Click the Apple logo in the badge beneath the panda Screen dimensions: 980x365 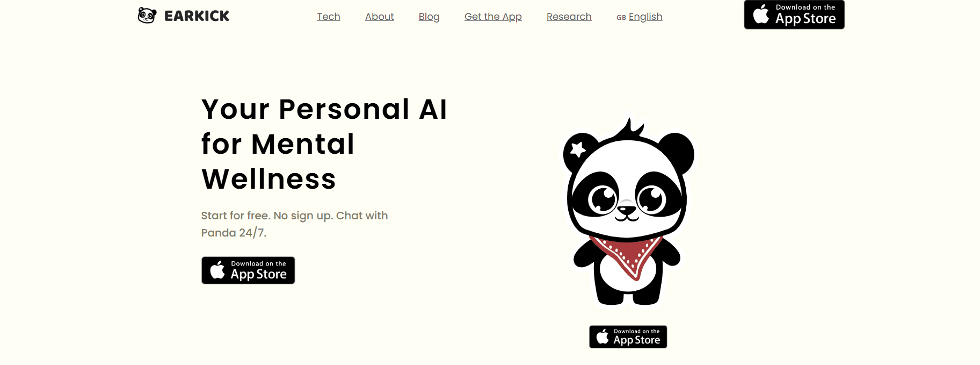[602, 337]
